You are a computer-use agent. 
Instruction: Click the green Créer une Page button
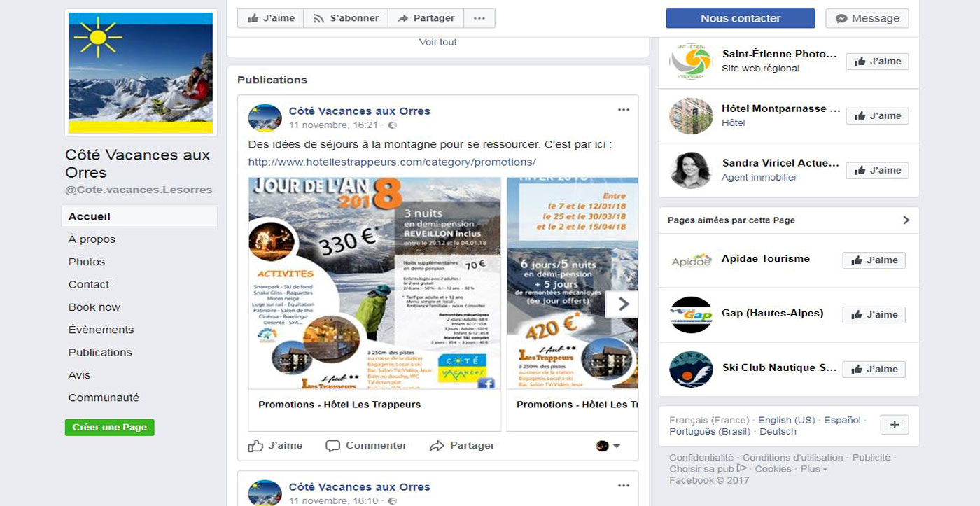(x=110, y=428)
